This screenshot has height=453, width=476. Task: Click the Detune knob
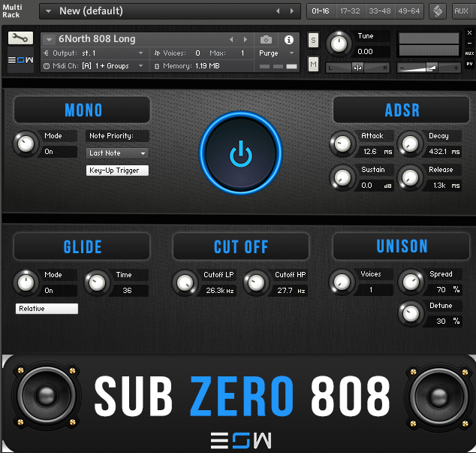point(411,313)
